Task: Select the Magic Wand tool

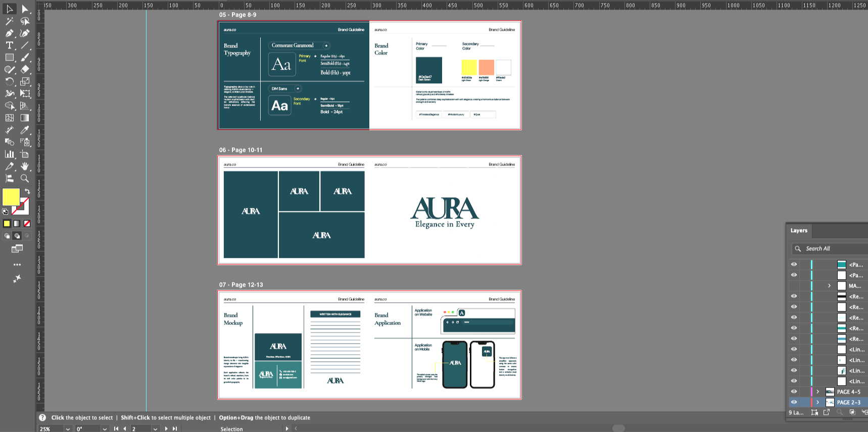Action: pyautogui.click(x=10, y=21)
